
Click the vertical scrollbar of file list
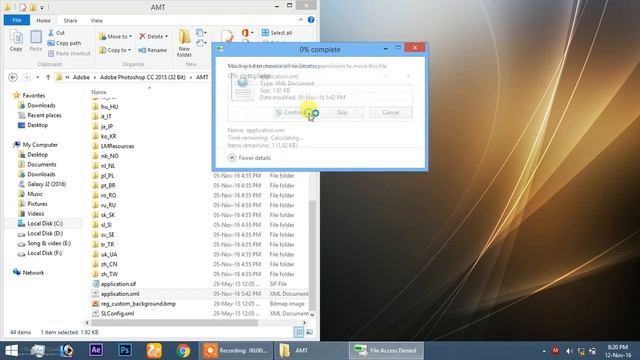(312, 255)
